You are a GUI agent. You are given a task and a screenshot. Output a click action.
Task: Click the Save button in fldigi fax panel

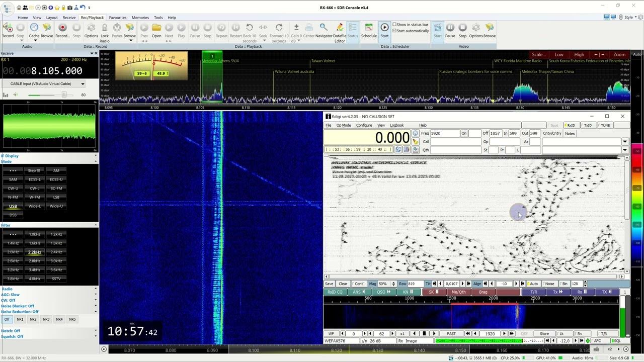click(329, 284)
